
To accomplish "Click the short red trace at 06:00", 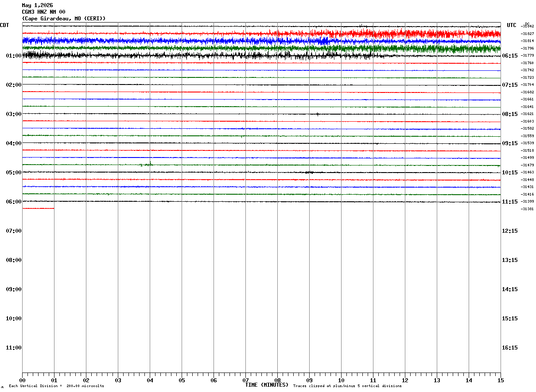I will click(38, 208).
